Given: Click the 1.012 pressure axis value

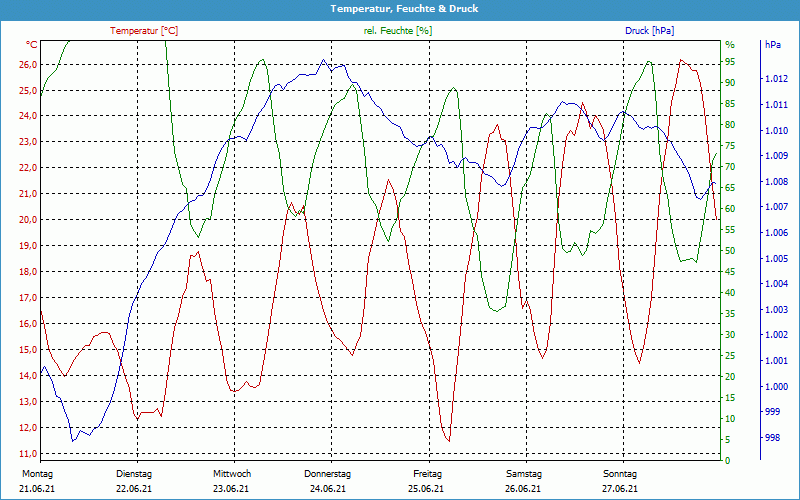Looking at the screenshot, I should point(776,79).
